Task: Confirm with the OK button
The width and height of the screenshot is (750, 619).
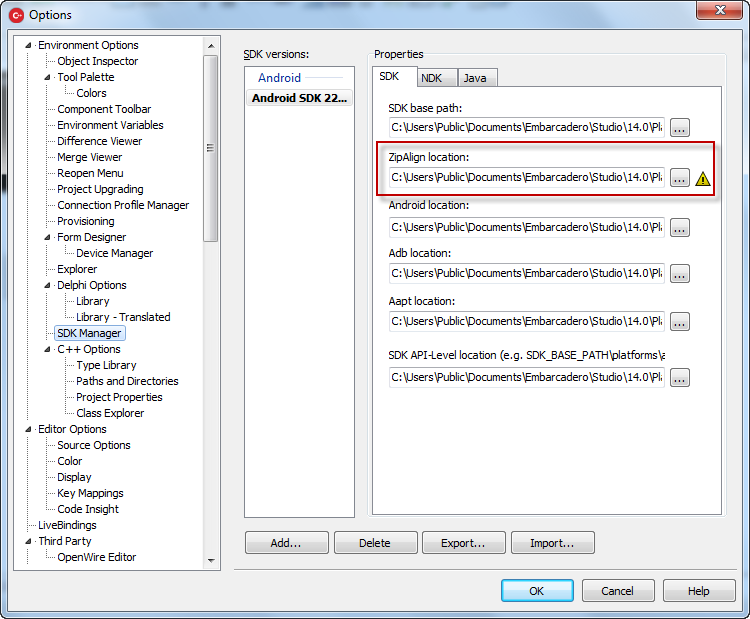Action: click(537, 591)
